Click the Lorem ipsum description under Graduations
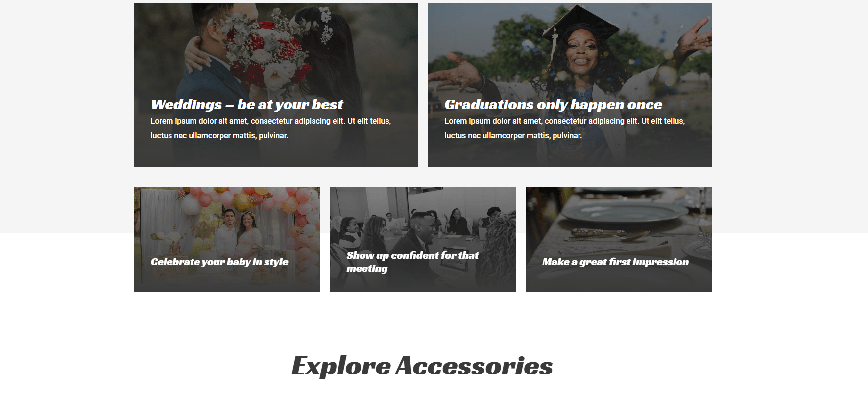 (x=564, y=128)
